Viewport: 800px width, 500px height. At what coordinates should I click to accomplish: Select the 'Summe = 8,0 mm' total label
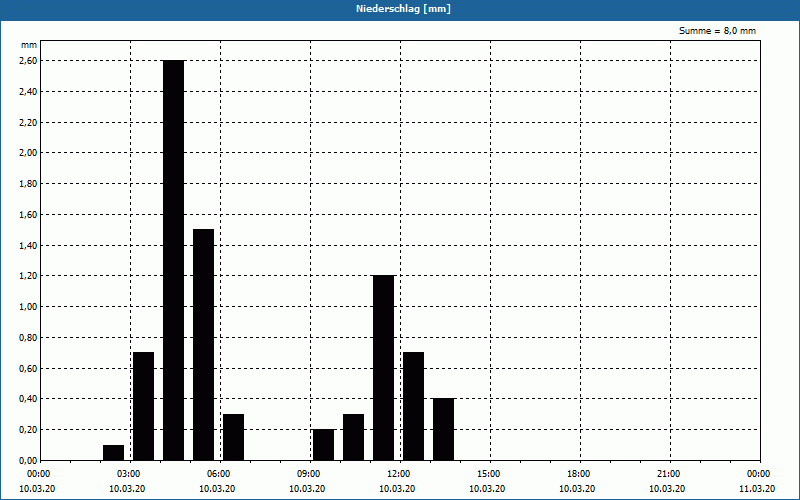point(717,31)
